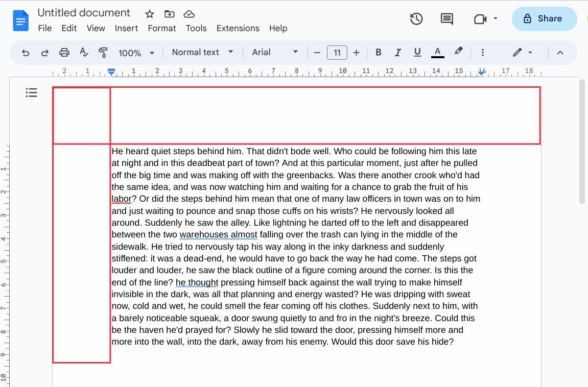Open the Format menu
The width and height of the screenshot is (588, 387).
161,29
